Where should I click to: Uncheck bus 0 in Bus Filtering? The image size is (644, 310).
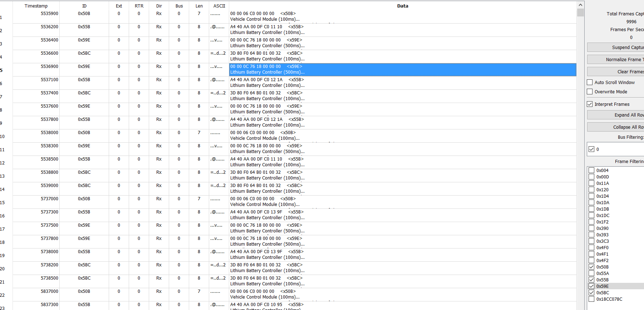[x=591, y=149]
